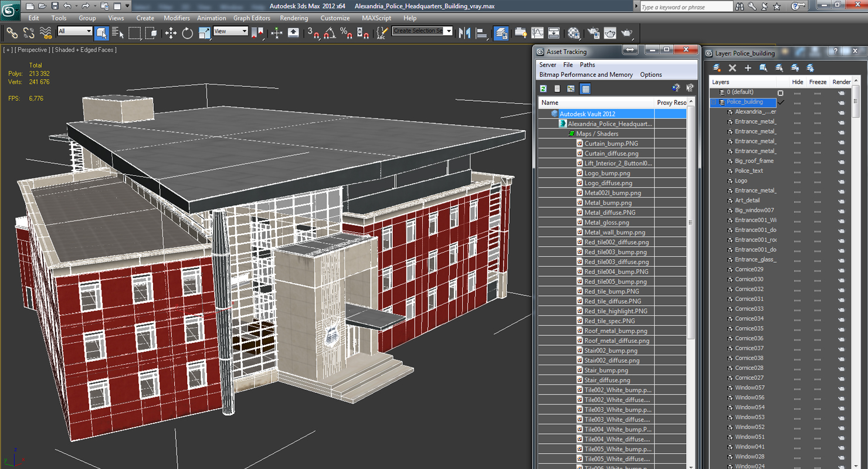Switch Asset Tracking to table view icon

point(585,89)
